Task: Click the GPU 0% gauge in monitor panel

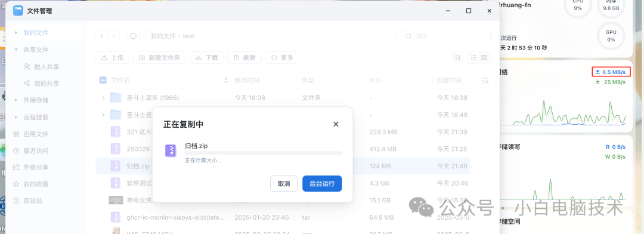Action: [611, 36]
